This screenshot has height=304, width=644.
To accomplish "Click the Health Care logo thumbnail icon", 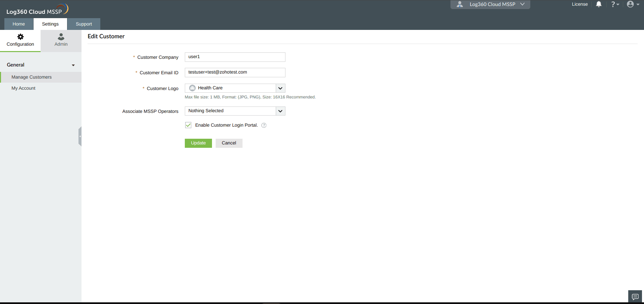I will (192, 88).
